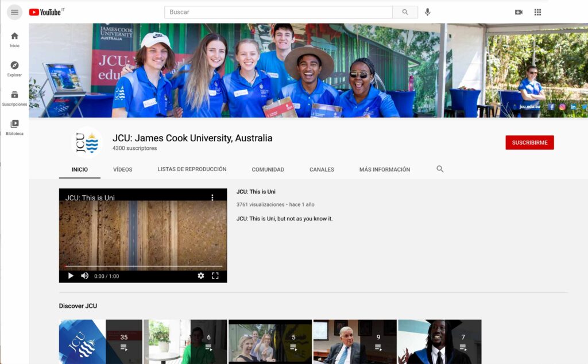This screenshot has height=364, width=588.
Task: Go to Inicio in the sidebar
Action: [x=14, y=40]
